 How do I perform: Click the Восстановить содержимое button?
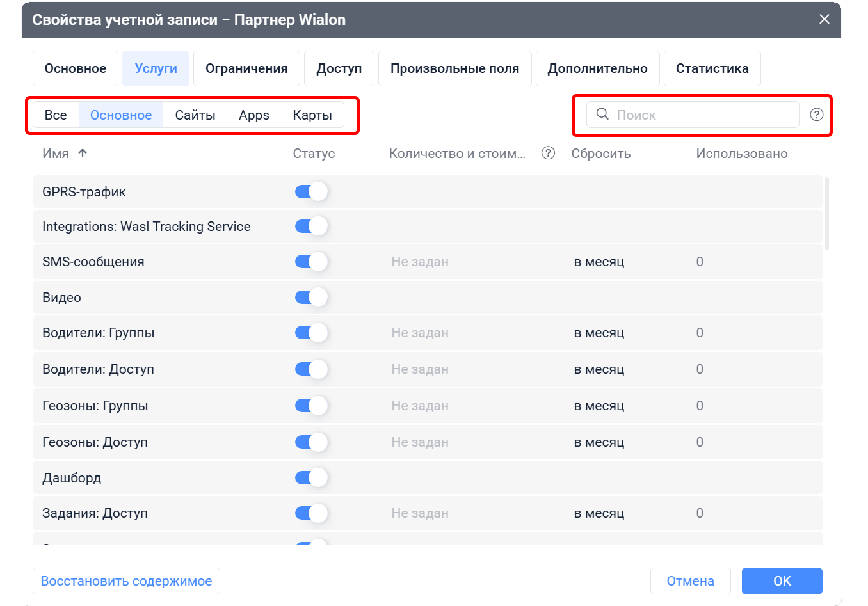click(126, 581)
